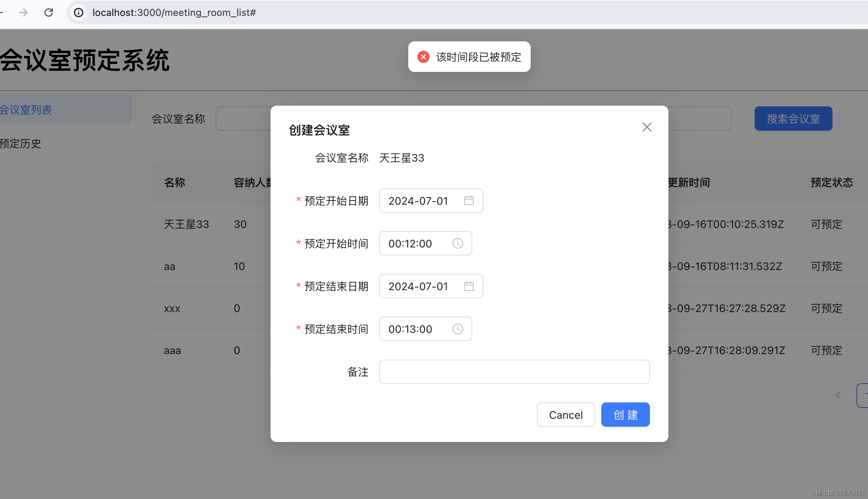
Task: Click the 搜索会议室 button
Action: (x=793, y=119)
